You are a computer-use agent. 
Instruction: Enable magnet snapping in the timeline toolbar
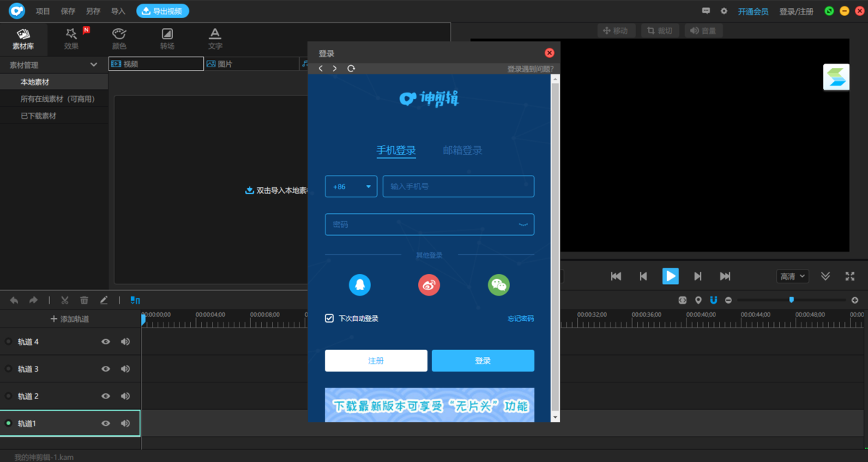tap(713, 299)
